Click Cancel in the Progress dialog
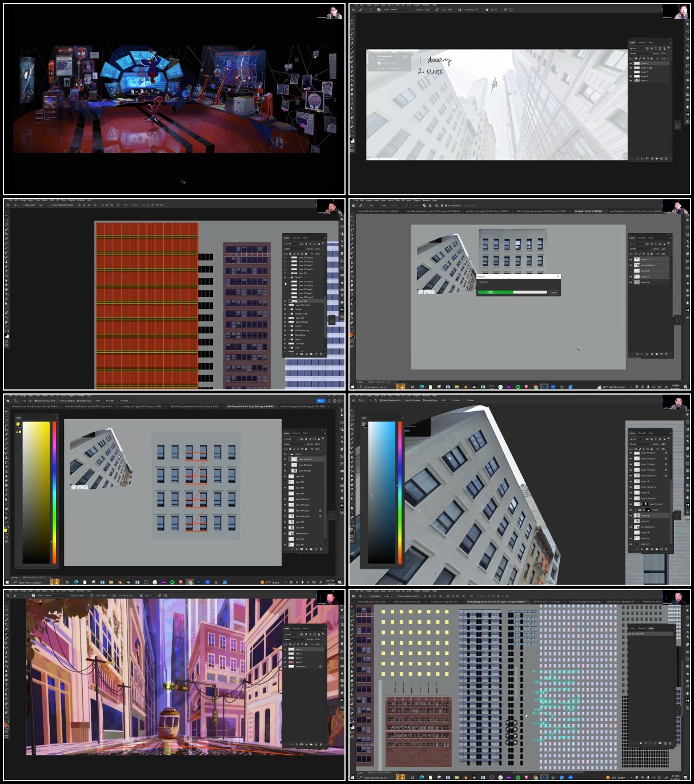The height and width of the screenshot is (784, 694). tap(553, 292)
